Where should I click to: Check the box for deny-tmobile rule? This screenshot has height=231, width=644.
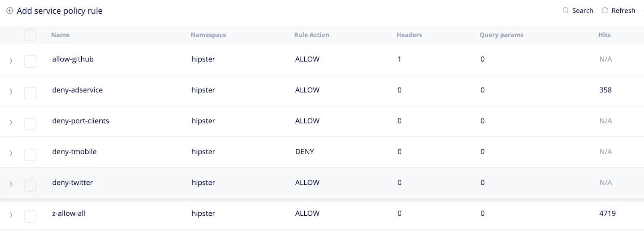(x=30, y=154)
